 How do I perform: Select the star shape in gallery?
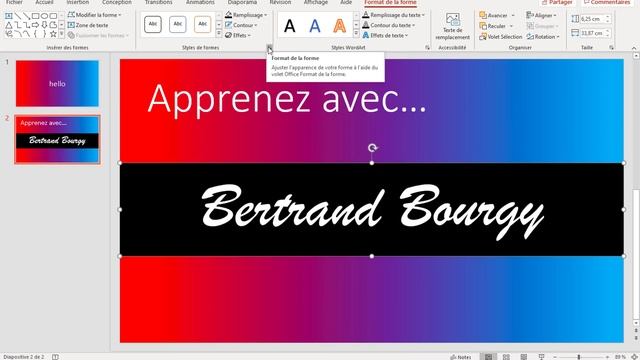pyautogui.click(x=53, y=35)
